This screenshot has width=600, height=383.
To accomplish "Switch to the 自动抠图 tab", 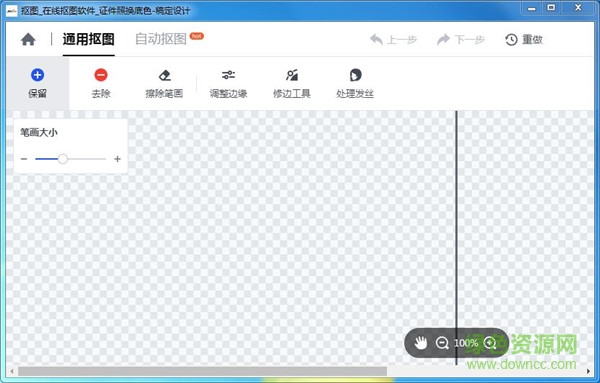I will (161, 39).
